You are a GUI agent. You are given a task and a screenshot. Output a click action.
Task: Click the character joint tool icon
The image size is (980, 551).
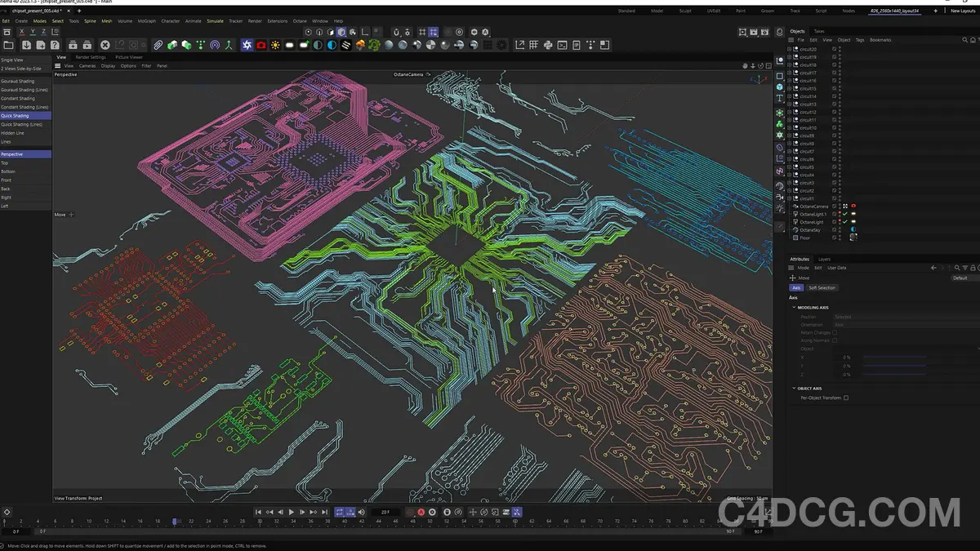[228, 45]
